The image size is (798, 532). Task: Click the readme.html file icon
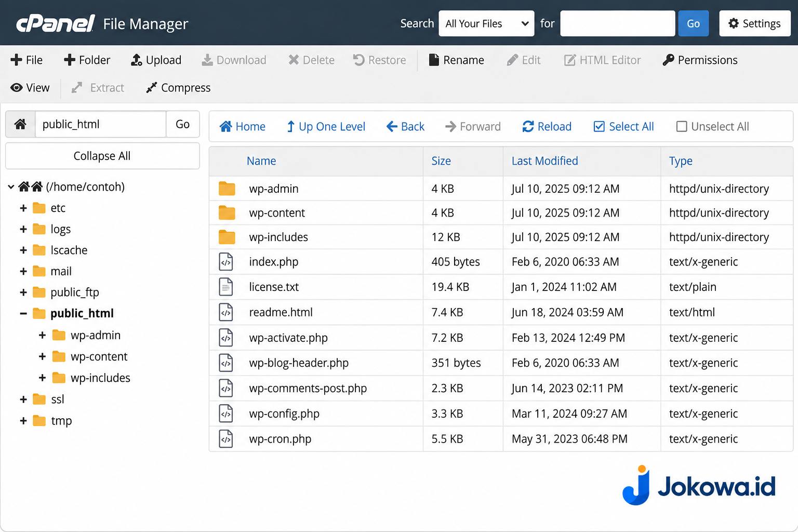tap(226, 312)
